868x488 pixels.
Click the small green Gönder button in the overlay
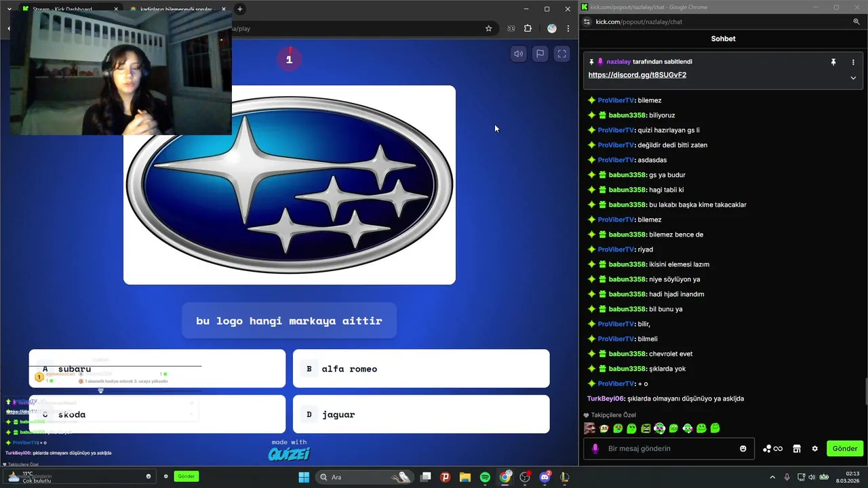coord(186,476)
